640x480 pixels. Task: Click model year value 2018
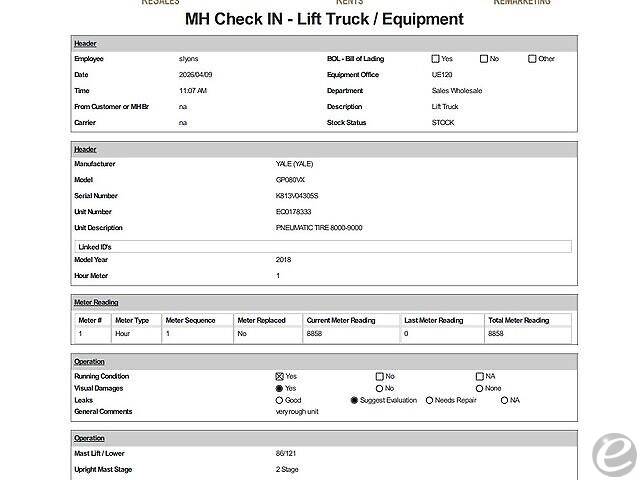[x=283, y=260]
